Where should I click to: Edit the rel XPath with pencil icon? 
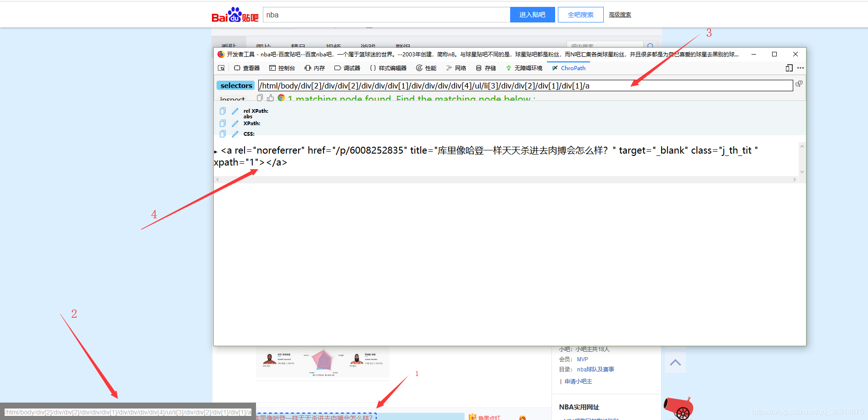coord(235,111)
